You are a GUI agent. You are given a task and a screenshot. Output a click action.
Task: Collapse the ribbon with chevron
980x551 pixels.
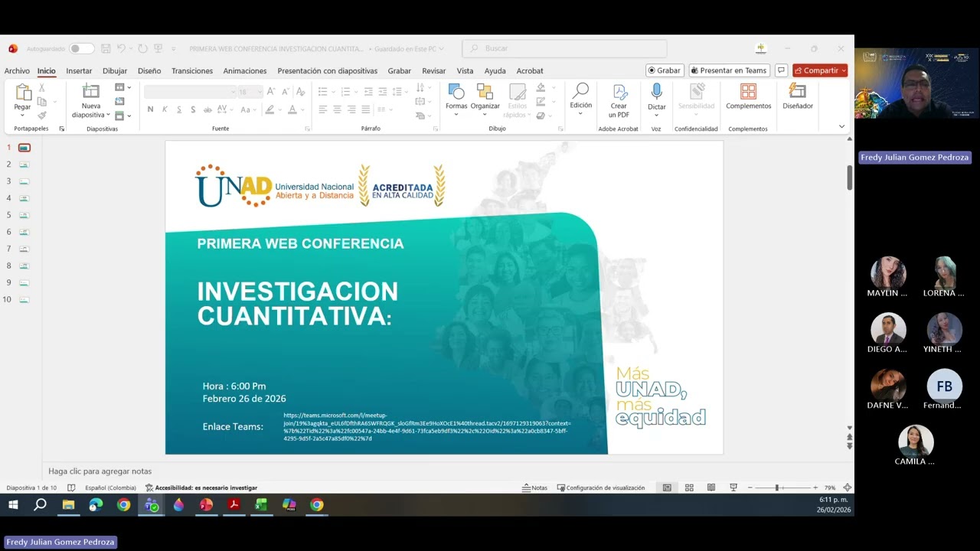(x=841, y=126)
